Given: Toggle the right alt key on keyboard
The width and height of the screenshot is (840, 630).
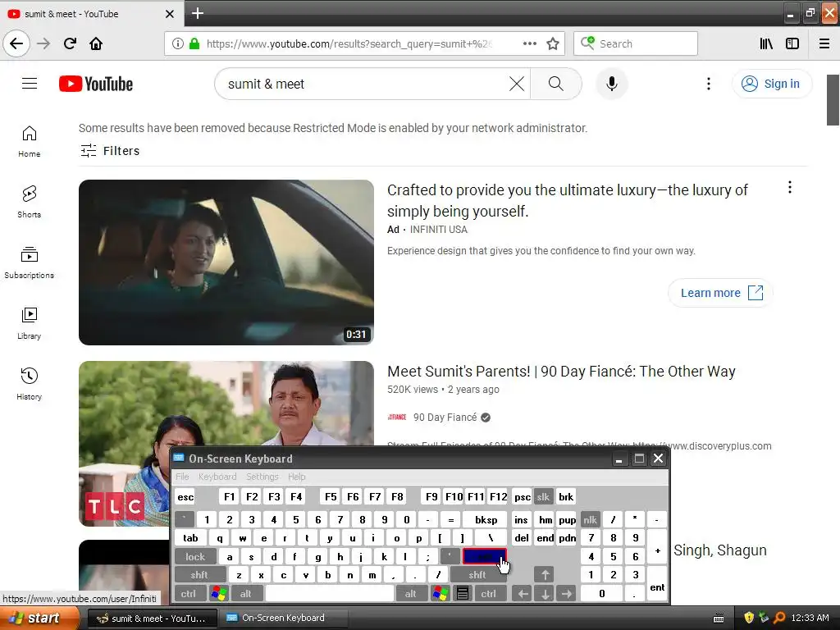Looking at the screenshot, I should click(410, 594).
